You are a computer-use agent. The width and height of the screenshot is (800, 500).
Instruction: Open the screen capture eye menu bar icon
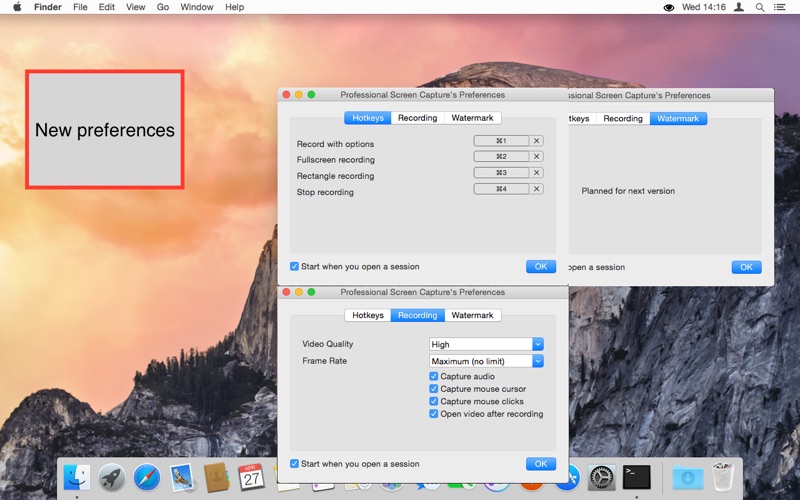pos(668,7)
